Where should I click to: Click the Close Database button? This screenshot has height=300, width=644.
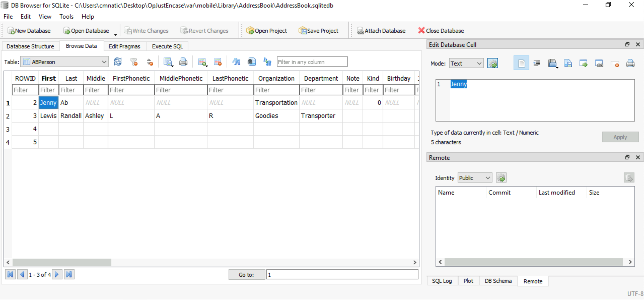[x=441, y=31]
